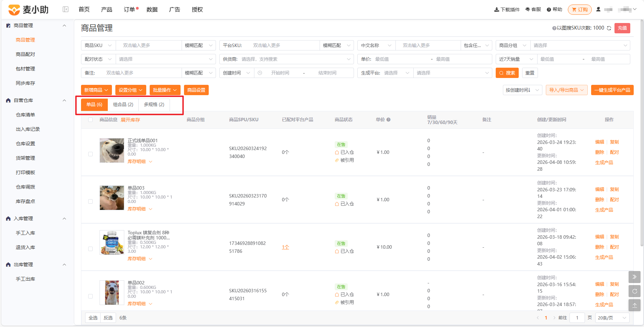This screenshot has height=327, width=644.
Task: Switch to the 组合品 (2) tab
Action: pos(123,104)
